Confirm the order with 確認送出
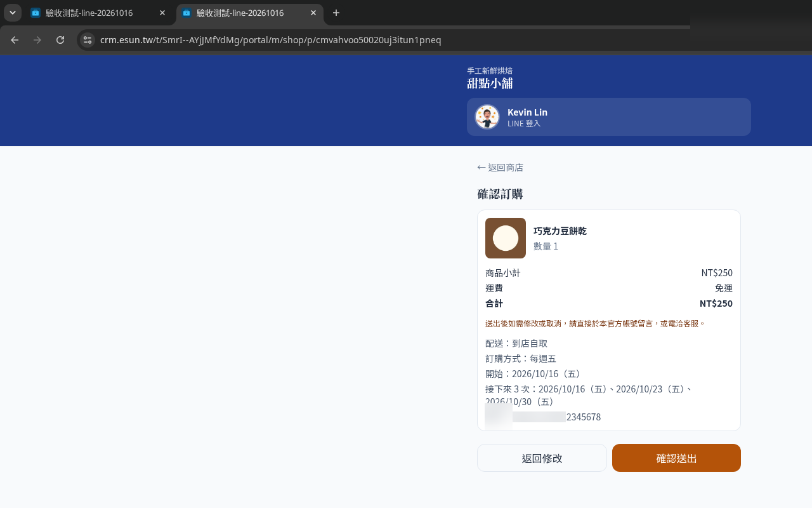Image resolution: width=812 pixels, height=508 pixels. point(676,458)
